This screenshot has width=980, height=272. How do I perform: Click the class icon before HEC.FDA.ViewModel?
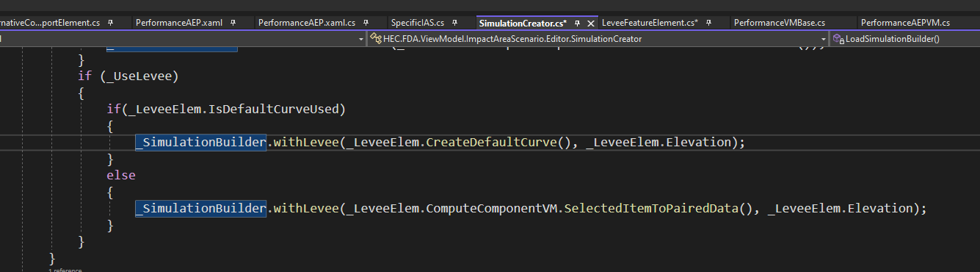point(376,39)
